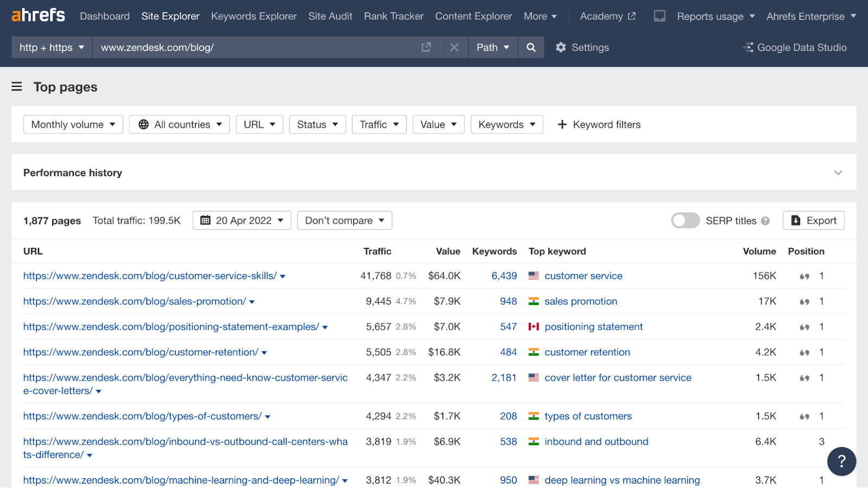Screen dimensions: 868x488
Task: Open the sidebar hamburger menu
Action: pos(17,87)
